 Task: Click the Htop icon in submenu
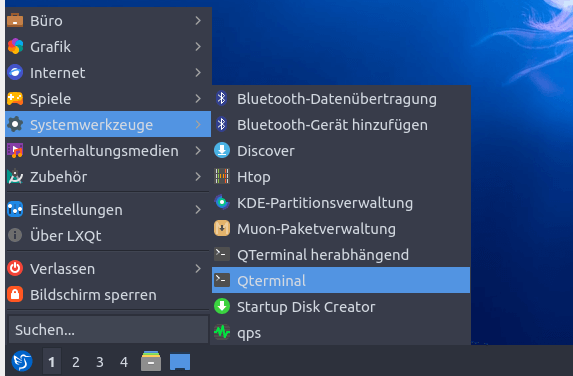[222, 176]
